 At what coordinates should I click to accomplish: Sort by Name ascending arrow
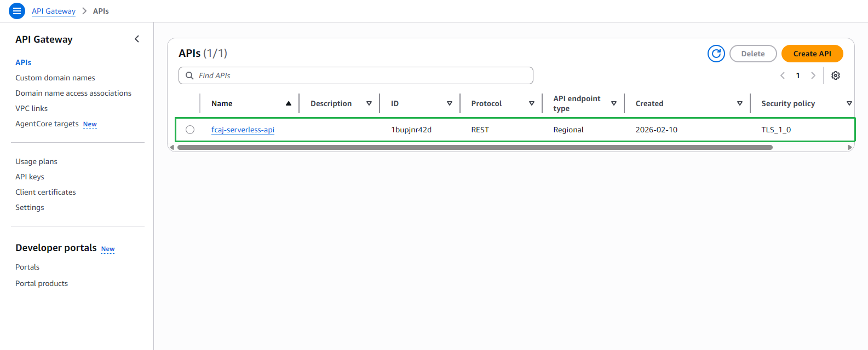point(289,103)
